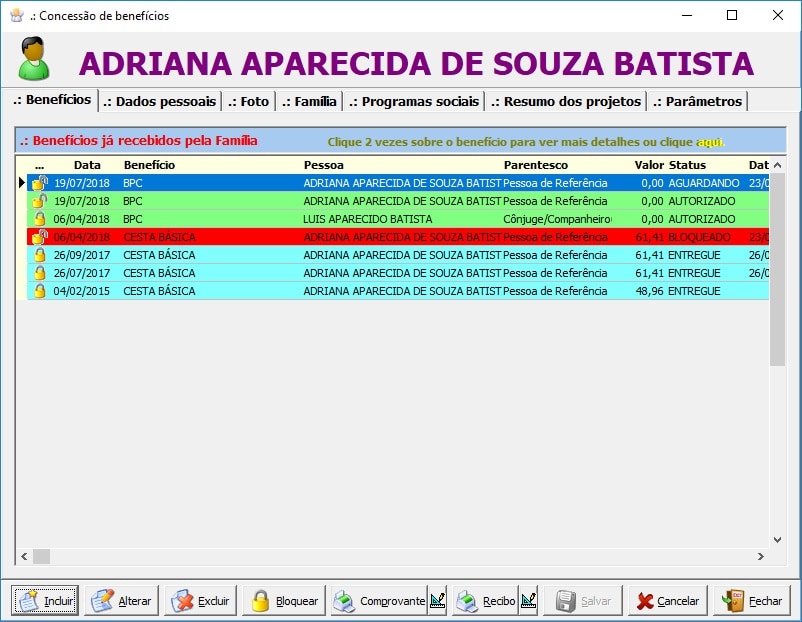Click the small chart icon next to Recibo
The width and height of the screenshot is (802, 622).
[528, 601]
